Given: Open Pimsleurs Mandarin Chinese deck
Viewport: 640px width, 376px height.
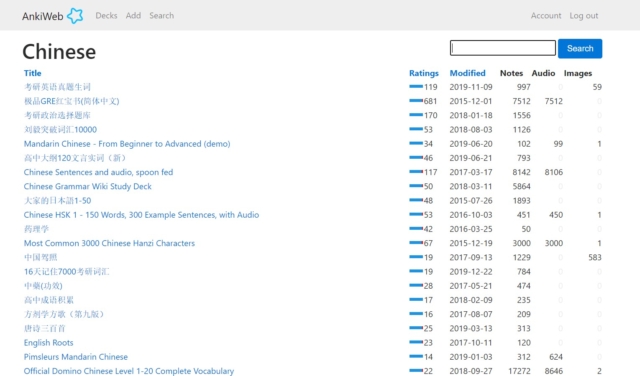Looking at the screenshot, I should click(76, 357).
